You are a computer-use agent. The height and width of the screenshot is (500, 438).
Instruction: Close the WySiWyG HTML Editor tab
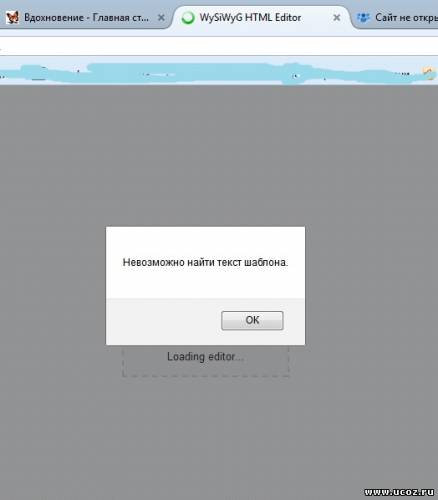tap(337, 18)
